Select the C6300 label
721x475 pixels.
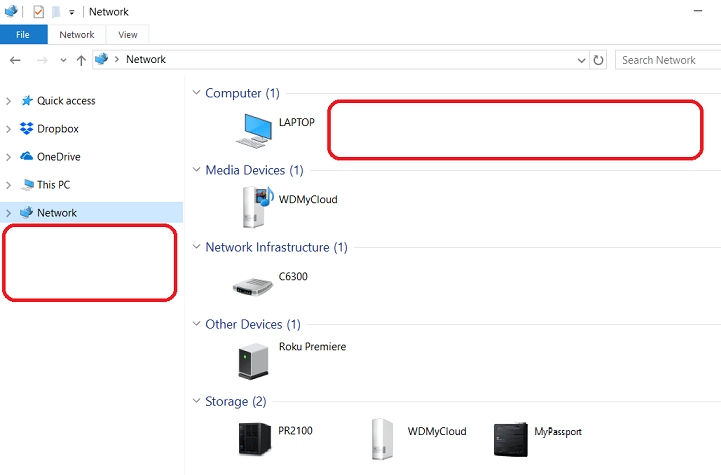(x=293, y=276)
